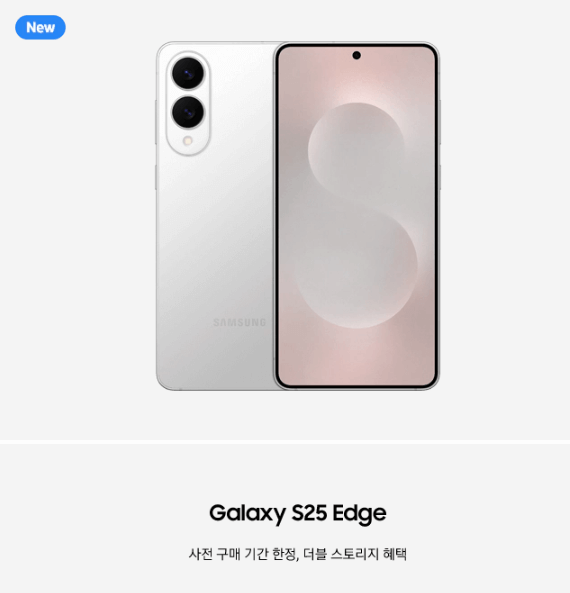The width and height of the screenshot is (570, 593).
Task: Click the pill-shaped camera module housing
Action: [188, 103]
